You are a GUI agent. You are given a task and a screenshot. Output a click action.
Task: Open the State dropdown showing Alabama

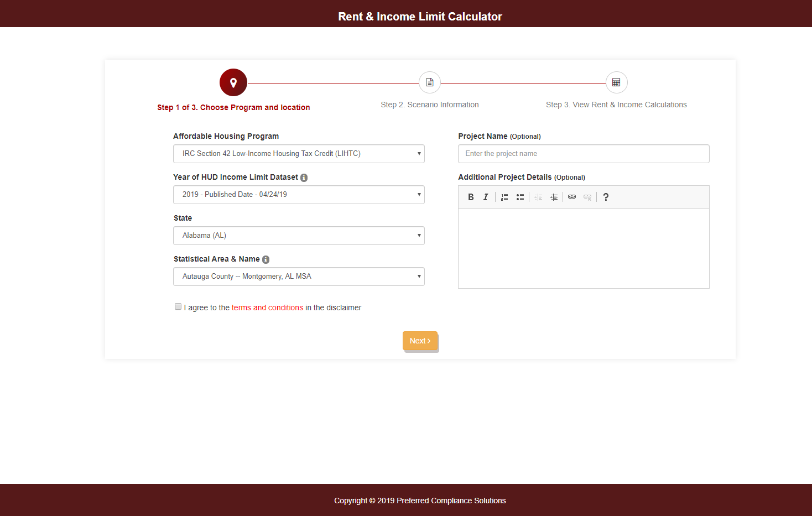click(x=299, y=236)
